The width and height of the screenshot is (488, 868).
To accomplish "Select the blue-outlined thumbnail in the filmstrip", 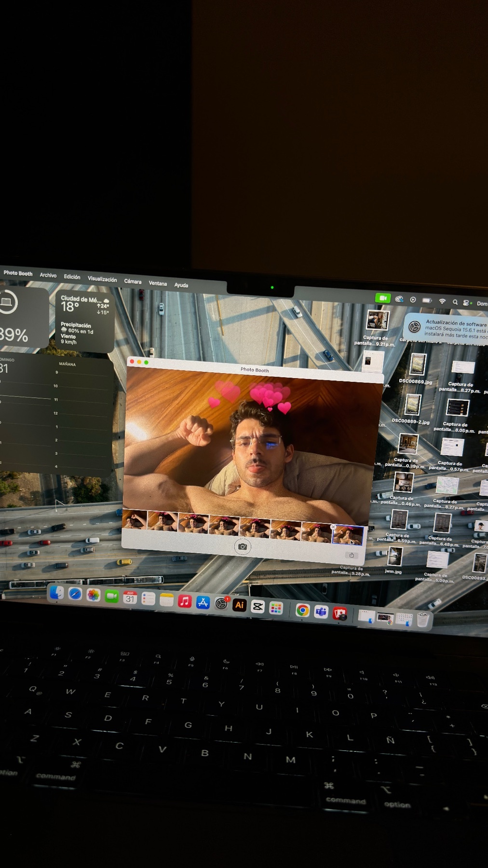I will point(348,535).
